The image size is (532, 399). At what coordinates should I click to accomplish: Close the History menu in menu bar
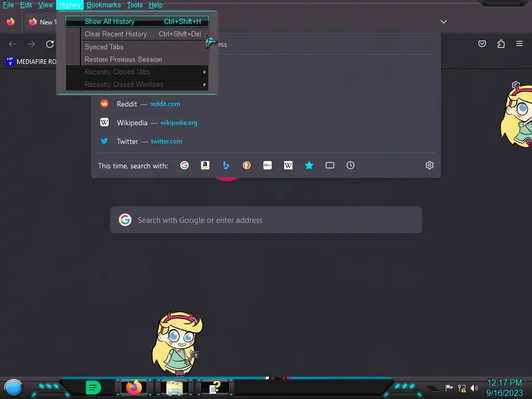coord(70,5)
